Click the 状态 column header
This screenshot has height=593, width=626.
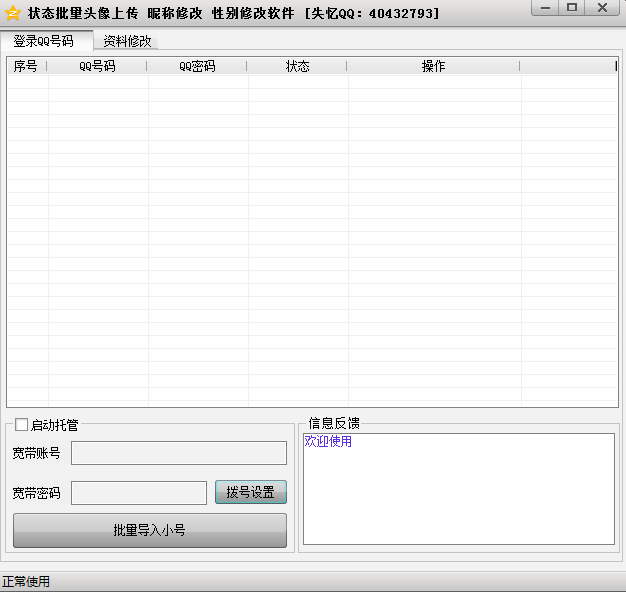pyautogui.click(x=297, y=66)
